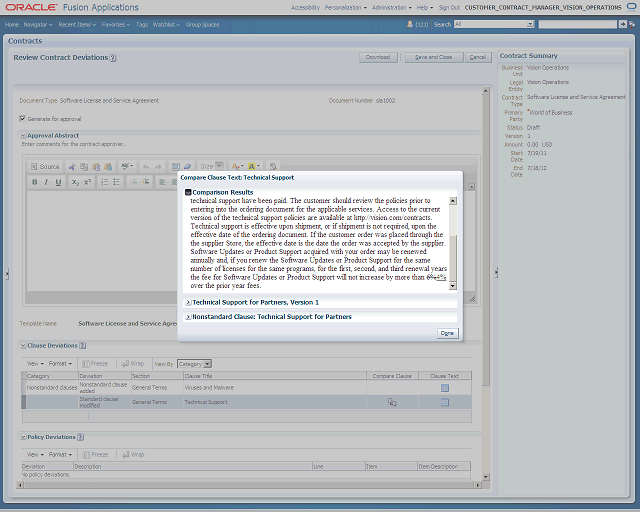The width and height of the screenshot is (640, 512).
Task: Click the Select All icon in the editor
Action: [176, 167]
